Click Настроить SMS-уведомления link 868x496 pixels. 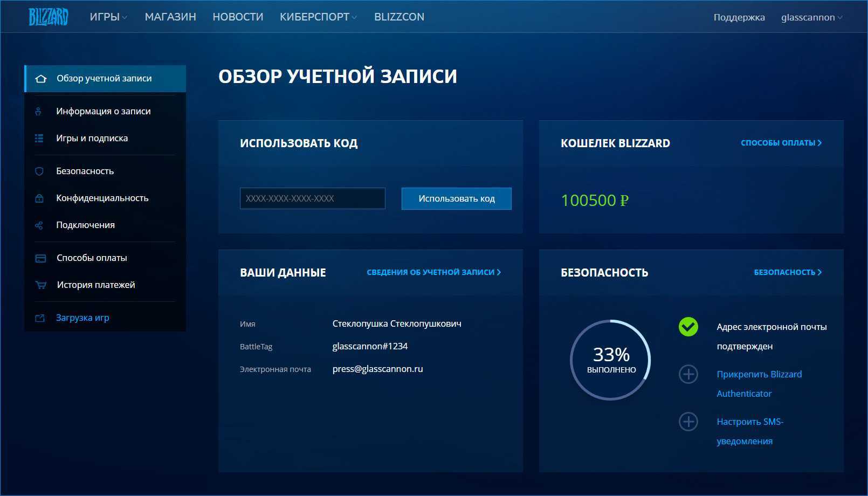750,431
